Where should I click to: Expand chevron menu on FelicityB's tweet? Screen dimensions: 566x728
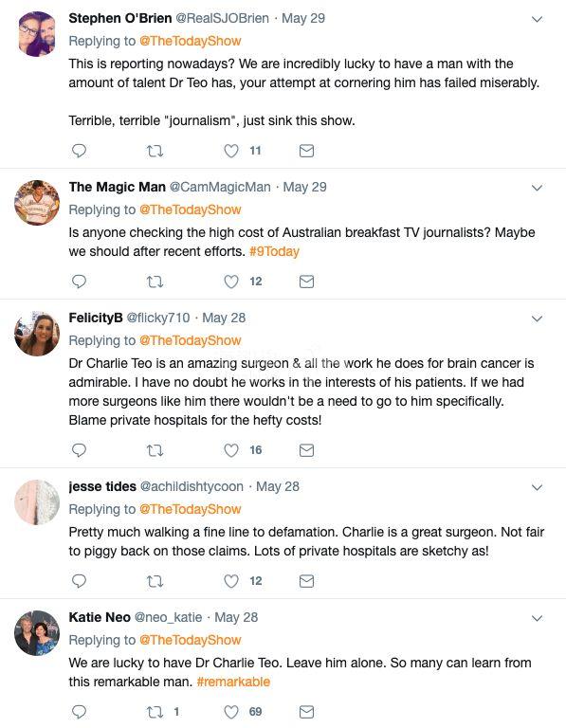pos(538,318)
